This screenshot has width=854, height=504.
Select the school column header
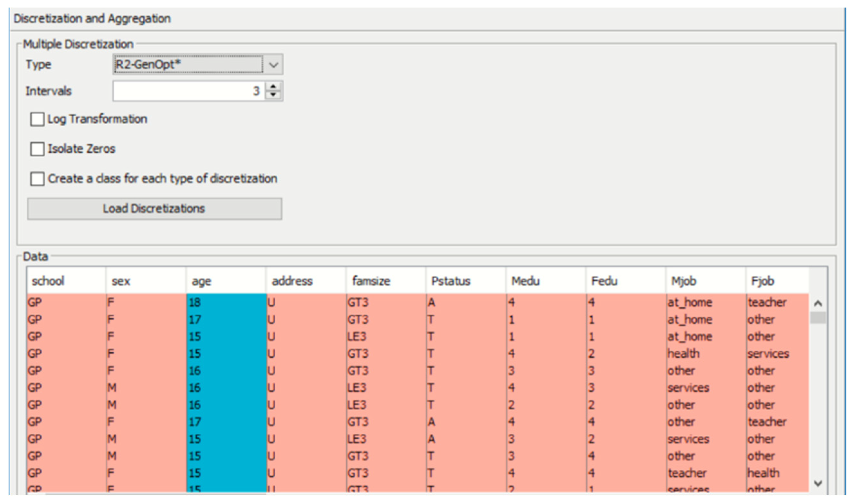pyautogui.click(x=66, y=281)
